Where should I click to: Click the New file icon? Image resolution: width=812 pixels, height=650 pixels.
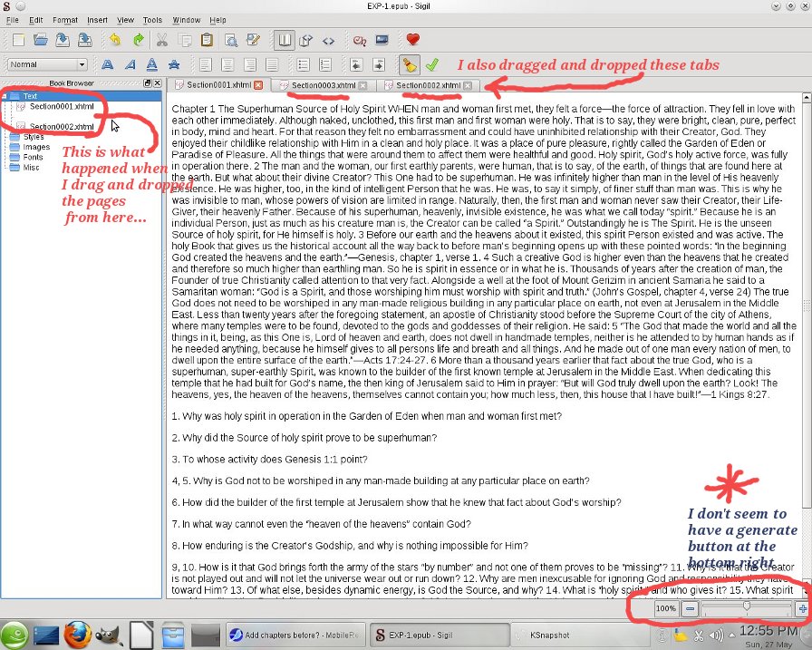pos(18,40)
